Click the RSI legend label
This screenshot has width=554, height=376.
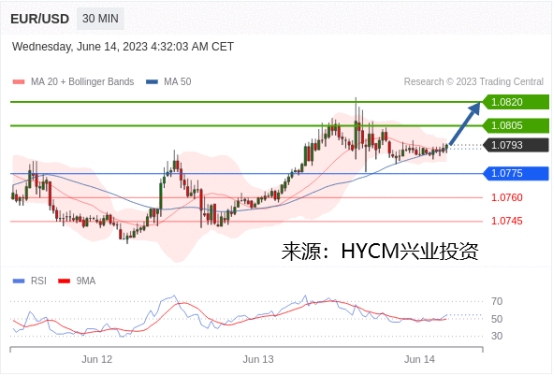(39, 281)
